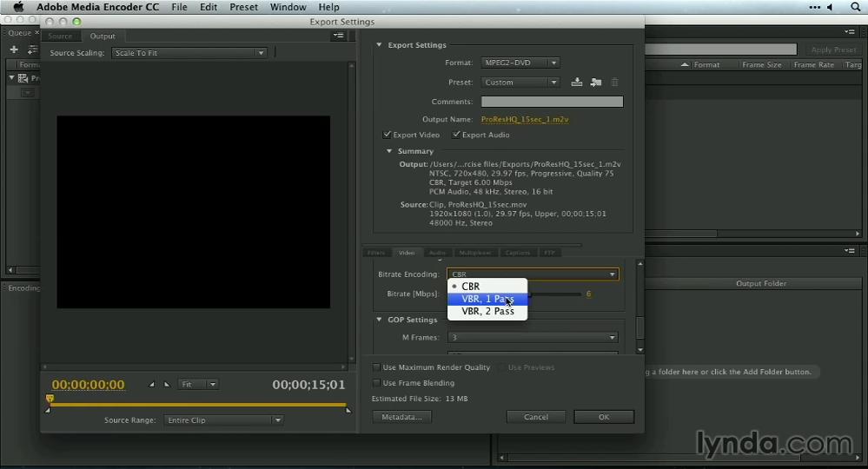
Task: Enable Use Maximum Render Quality
Action: click(376, 367)
